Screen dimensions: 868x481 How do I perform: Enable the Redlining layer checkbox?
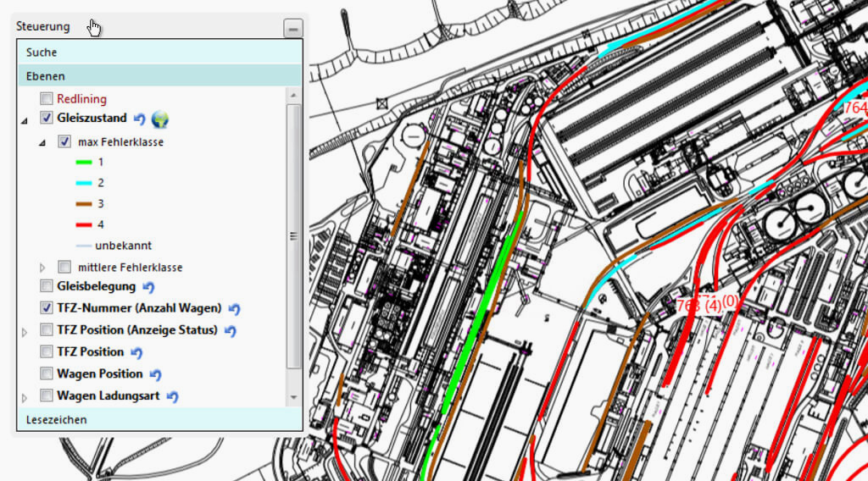click(x=47, y=99)
